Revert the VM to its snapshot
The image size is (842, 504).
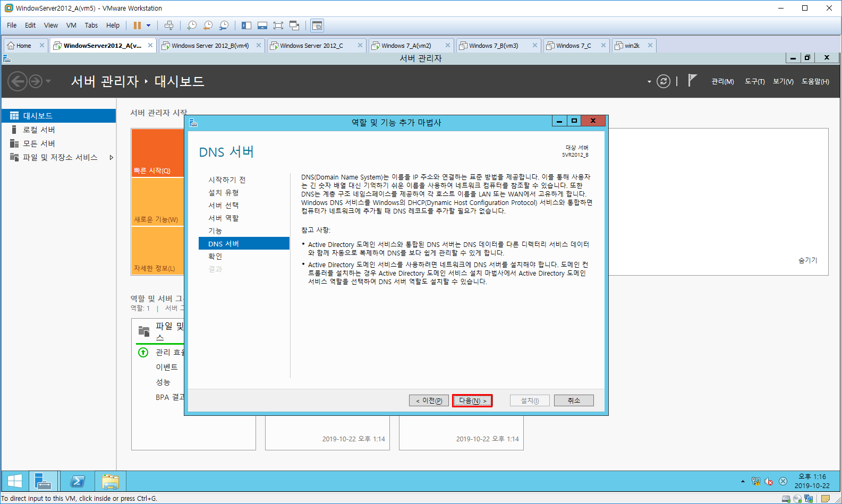point(208,25)
